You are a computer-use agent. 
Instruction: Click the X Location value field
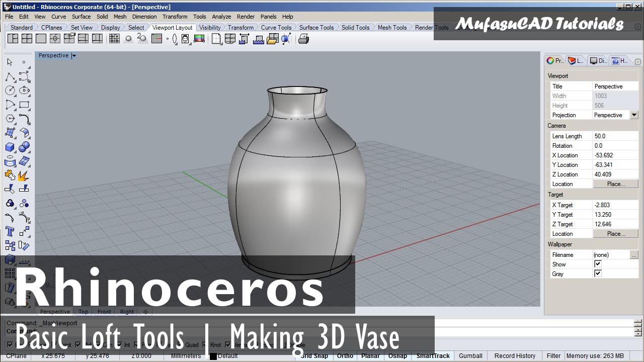tap(616, 155)
